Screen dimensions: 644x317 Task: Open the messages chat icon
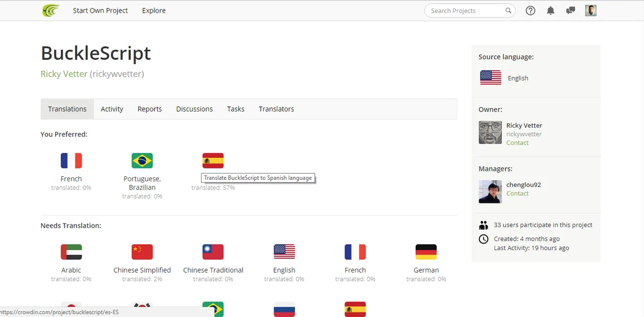tap(571, 11)
